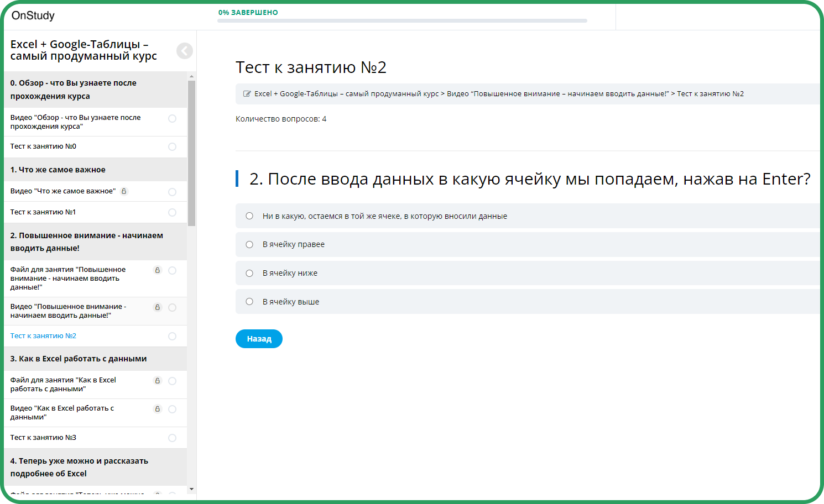Image resolution: width=824 pixels, height=504 pixels.
Task: Open "Тест к занятию №3" in sidebar
Action: click(x=43, y=438)
